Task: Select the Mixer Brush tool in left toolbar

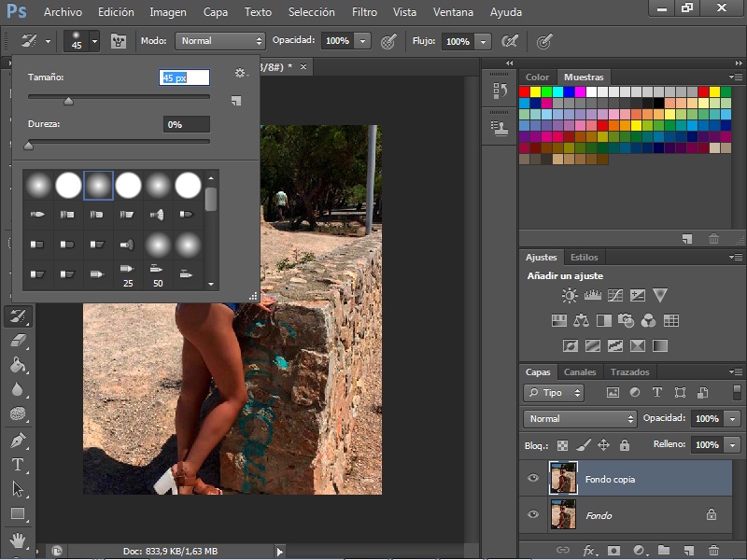Action: click(x=18, y=316)
